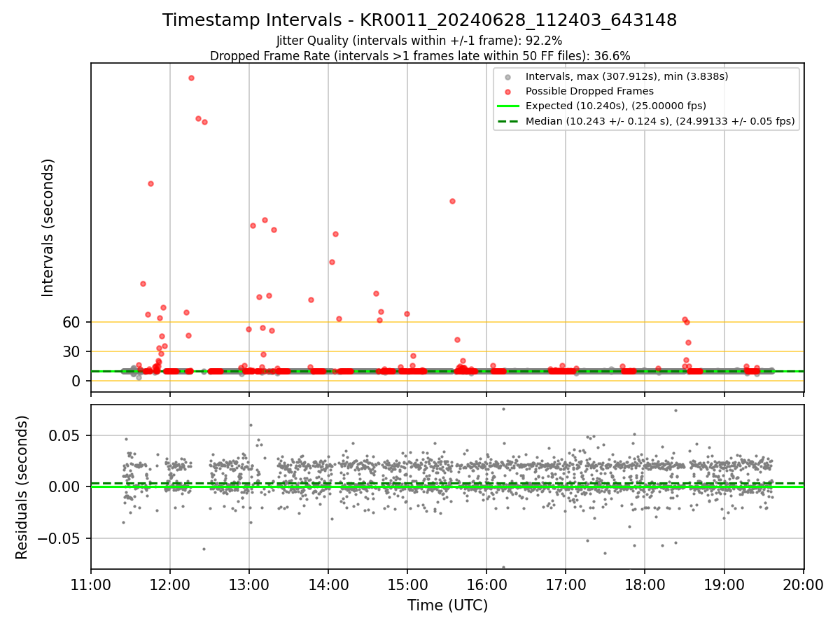Click the '16:00' time tick label
The width and height of the screenshot is (840, 630).
tap(486, 583)
